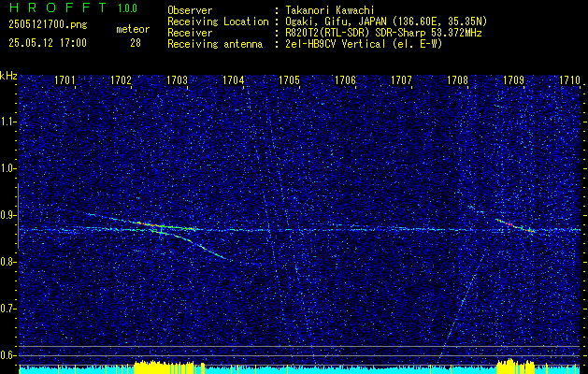Screen dimensions: 588x374
Task: Click the 1710 time marker
Action: point(570,80)
